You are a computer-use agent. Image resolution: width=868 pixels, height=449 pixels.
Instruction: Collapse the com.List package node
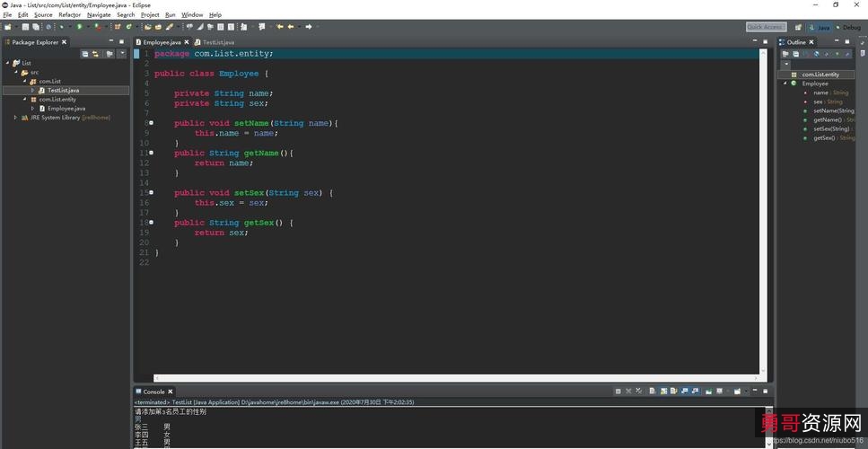tap(24, 81)
